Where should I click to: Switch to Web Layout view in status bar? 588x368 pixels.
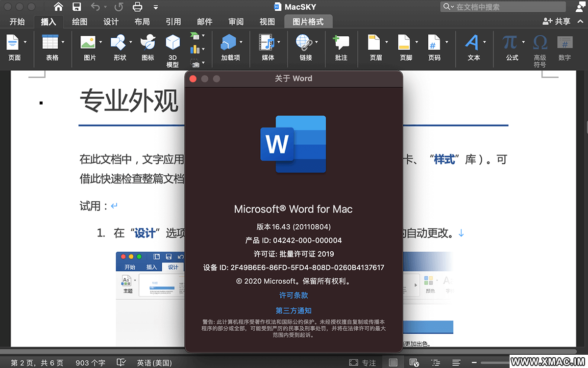point(414,363)
